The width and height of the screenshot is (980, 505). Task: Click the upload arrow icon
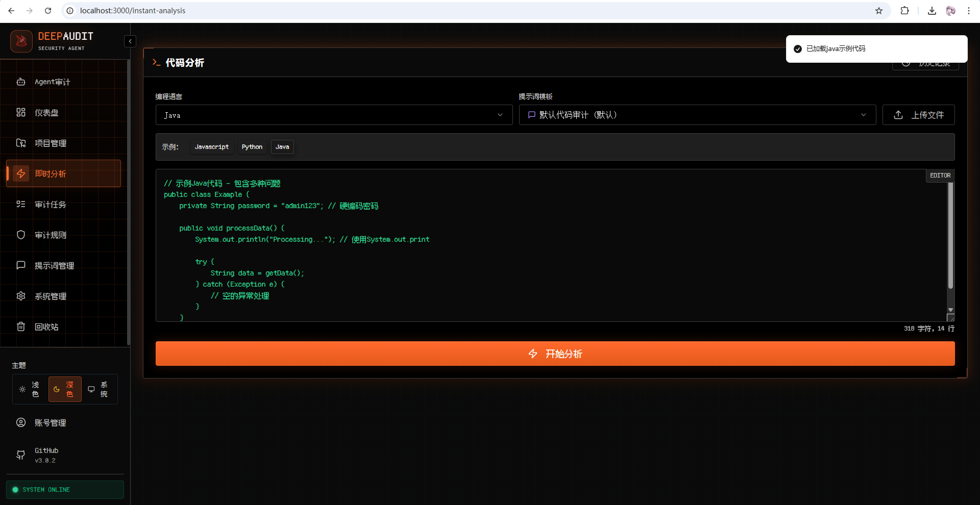click(898, 115)
